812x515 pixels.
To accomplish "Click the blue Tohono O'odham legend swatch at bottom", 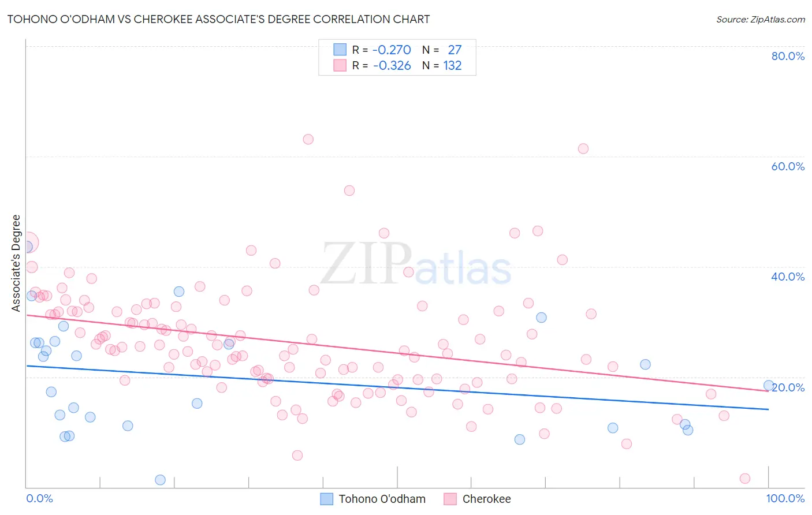I will coord(327,499).
